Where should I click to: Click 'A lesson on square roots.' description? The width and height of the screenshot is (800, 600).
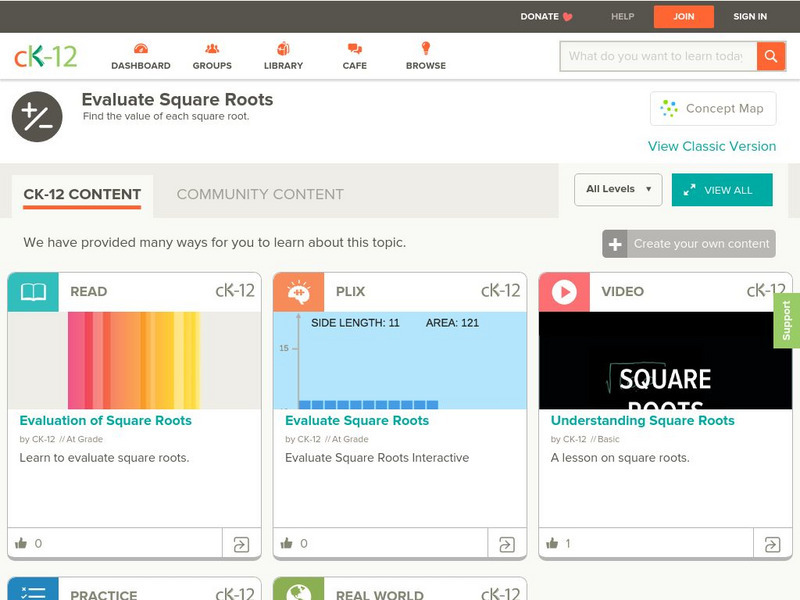[x=620, y=458]
